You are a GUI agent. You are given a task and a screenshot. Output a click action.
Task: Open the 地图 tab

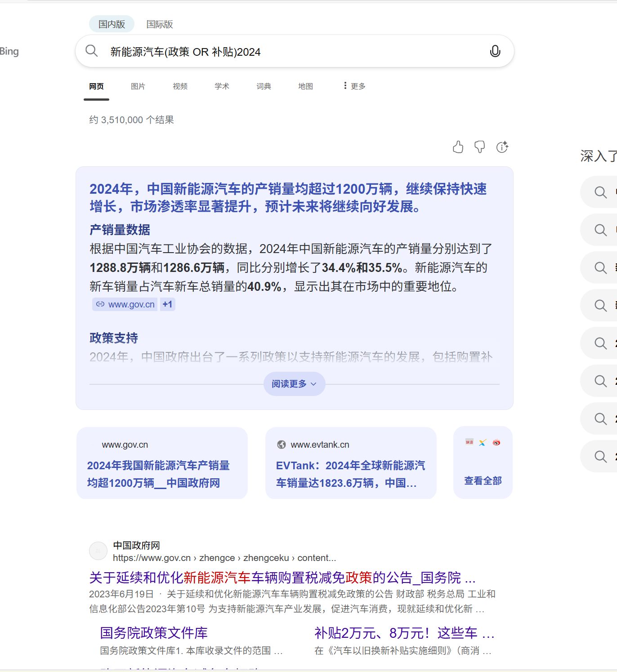[305, 86]
